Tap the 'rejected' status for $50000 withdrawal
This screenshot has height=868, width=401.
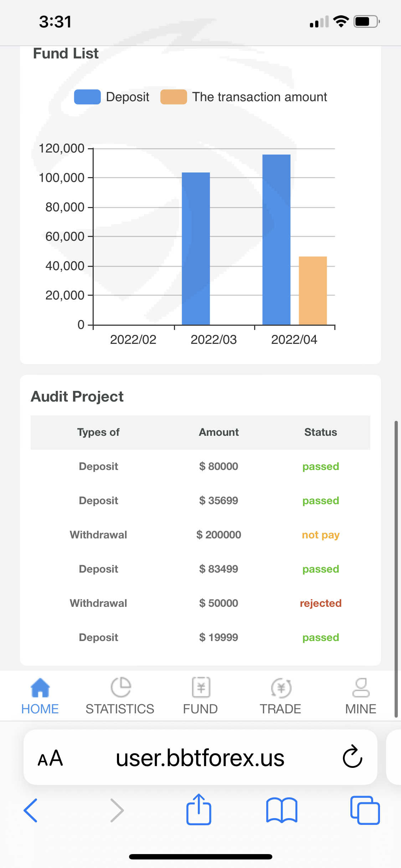pyautogui.click(x=320, y=603)
